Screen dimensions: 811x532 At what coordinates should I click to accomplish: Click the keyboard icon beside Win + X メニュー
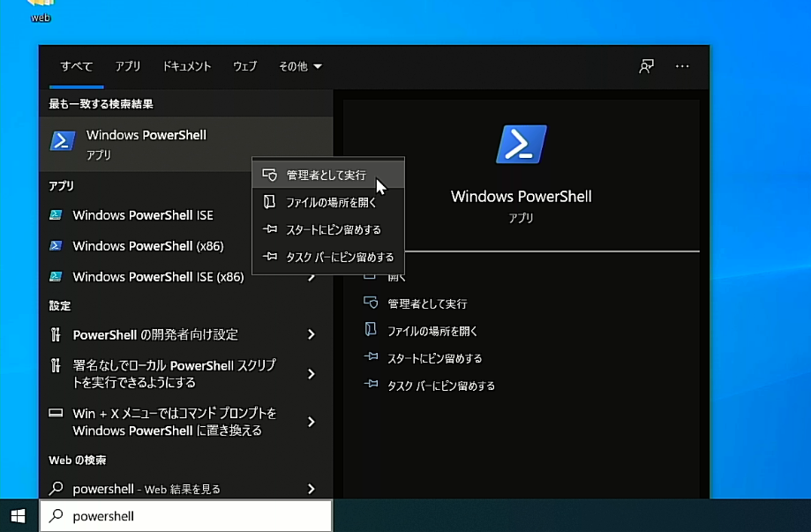pyautogui.click(x=56, y=413)
